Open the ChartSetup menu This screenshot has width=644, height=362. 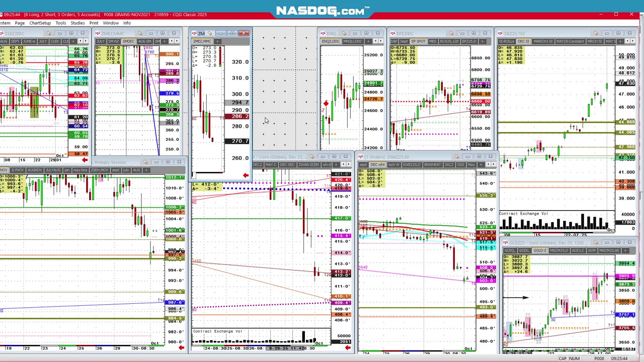(40, 23)
